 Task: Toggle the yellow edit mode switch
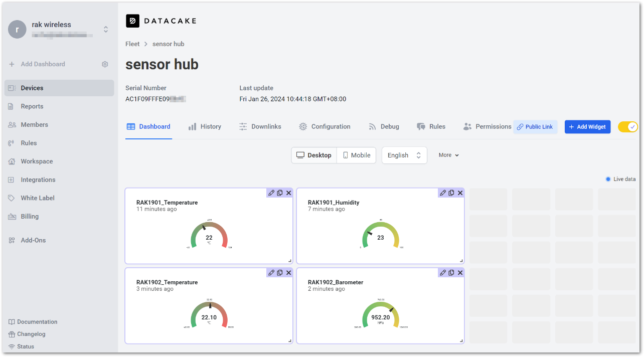pos(627,127)
